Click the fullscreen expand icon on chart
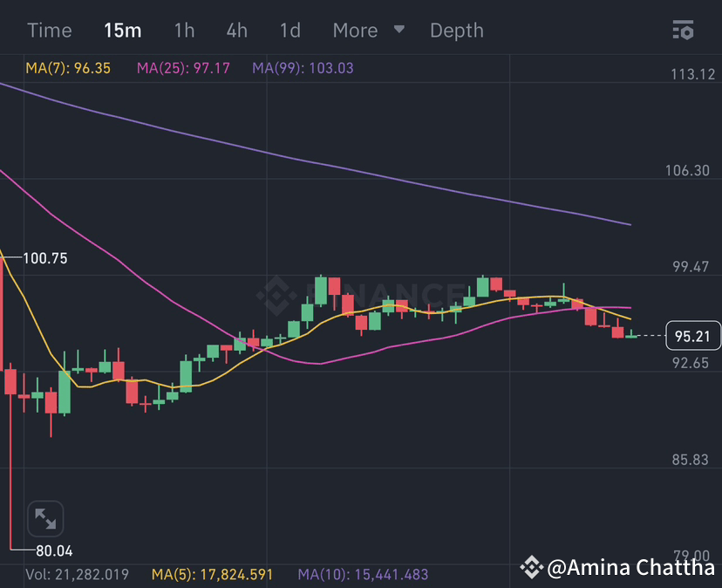This screenshot has width=722, height=588. (x=44, y=518)
